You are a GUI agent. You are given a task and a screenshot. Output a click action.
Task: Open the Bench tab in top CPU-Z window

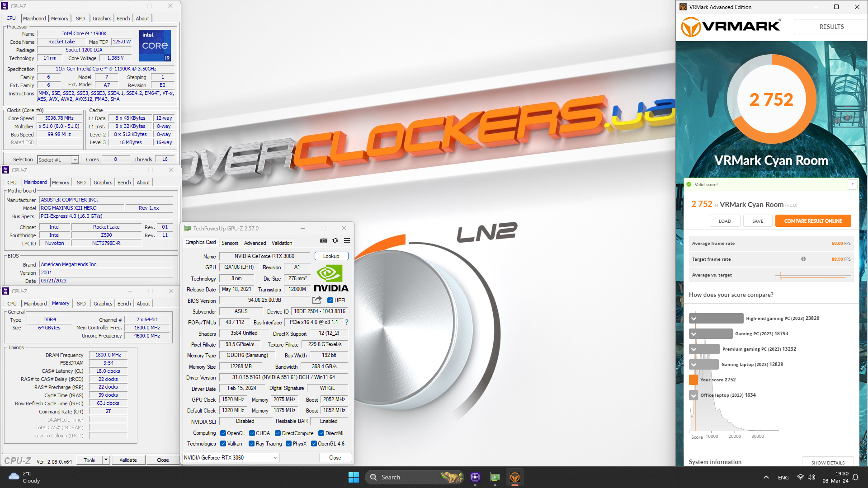pyautogui.click(x=123, y=19)
